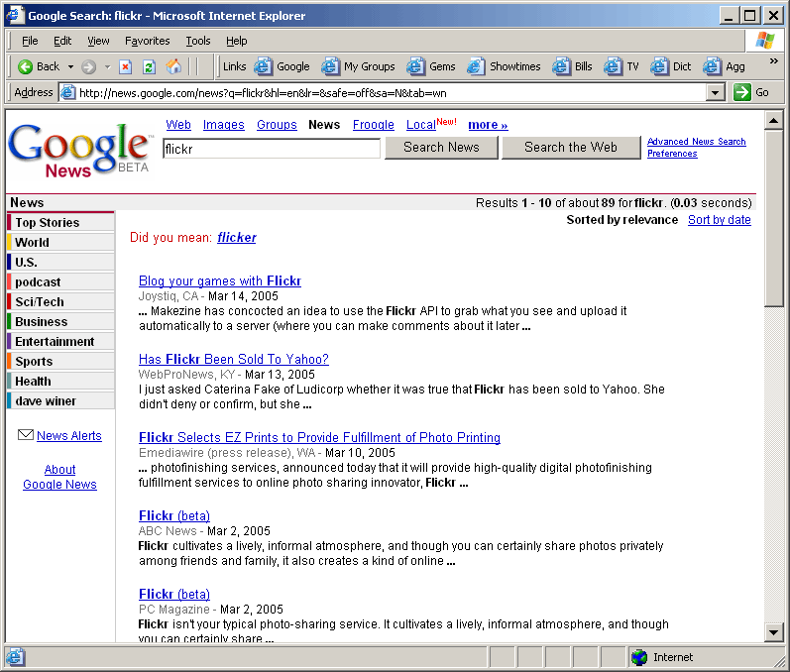Click the Sort by date link

(719, 220)
